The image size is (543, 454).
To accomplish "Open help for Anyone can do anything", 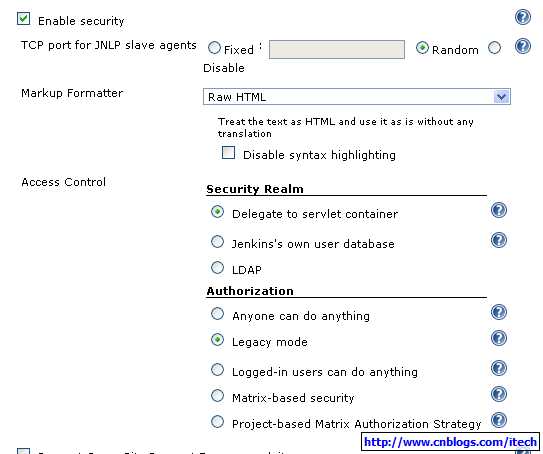I will tap(499, 312).
